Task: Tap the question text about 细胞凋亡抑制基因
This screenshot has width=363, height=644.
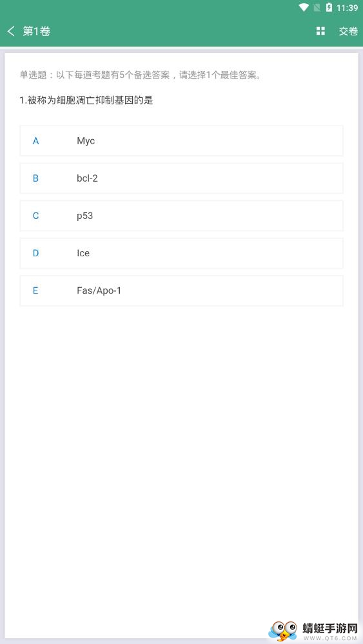Action: [86, 100]
